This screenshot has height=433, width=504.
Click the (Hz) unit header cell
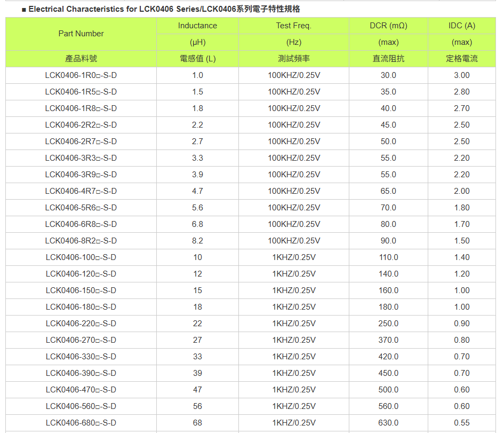coord(294,42)
